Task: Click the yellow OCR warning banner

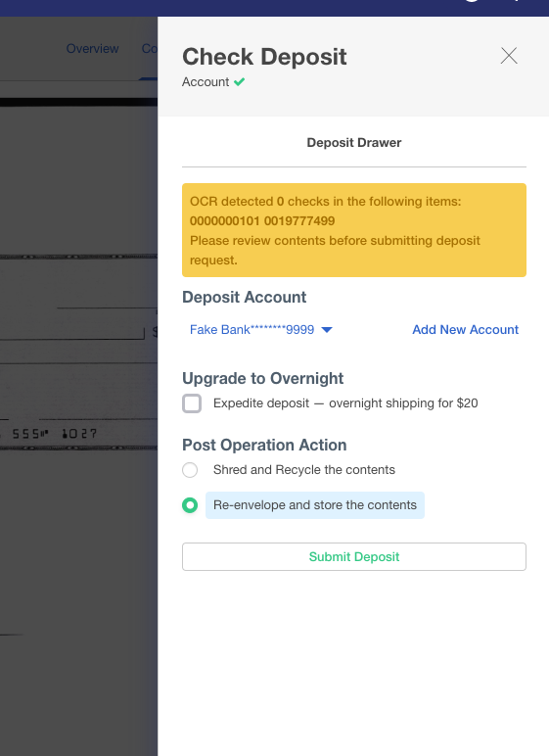Action: point(354,230)
